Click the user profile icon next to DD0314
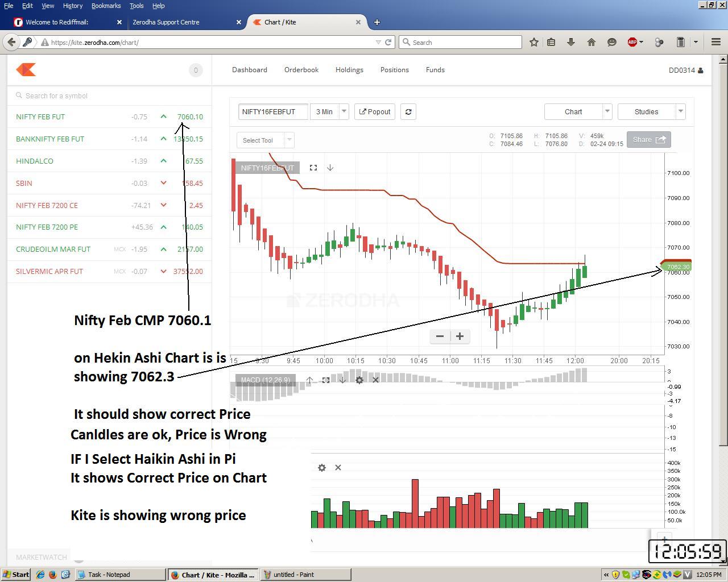 [700, 70]
